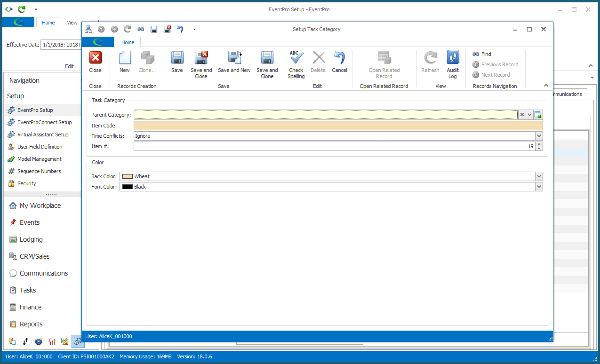Click into the Item Code field
Viewport: 600px width, 364px height.
click(338, 126)
